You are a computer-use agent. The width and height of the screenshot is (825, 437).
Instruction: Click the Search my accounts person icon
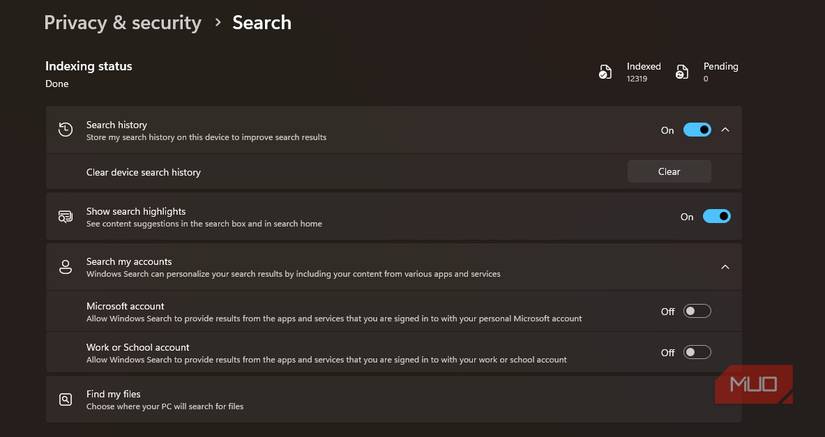tap(65, 267)
